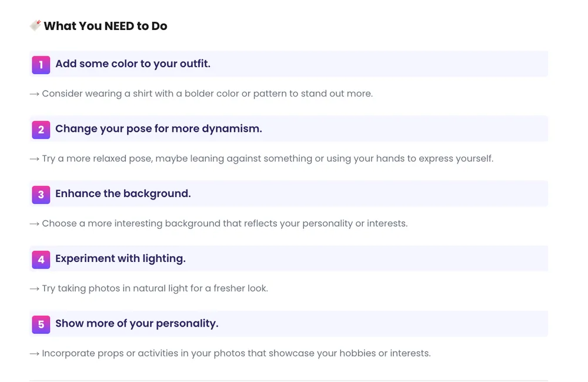Select the "What You NEED to Do" heading
The height and width of the screenshot is (382, 588).
[x=105, y=26]
